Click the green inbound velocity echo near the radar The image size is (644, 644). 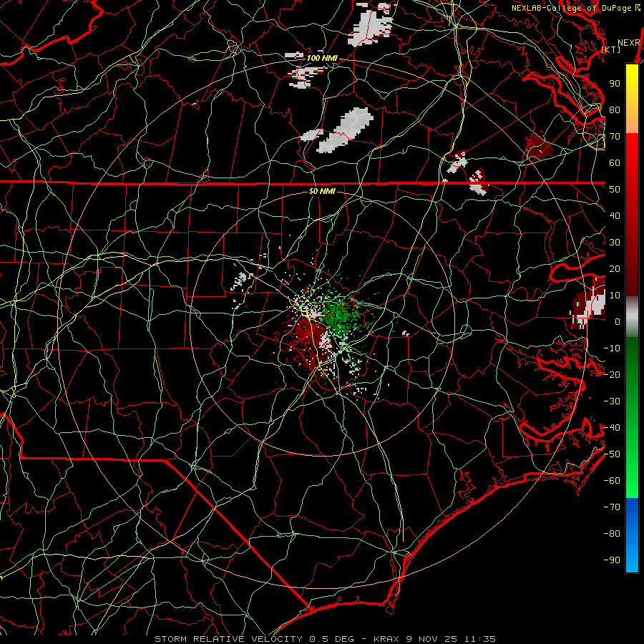339,316
